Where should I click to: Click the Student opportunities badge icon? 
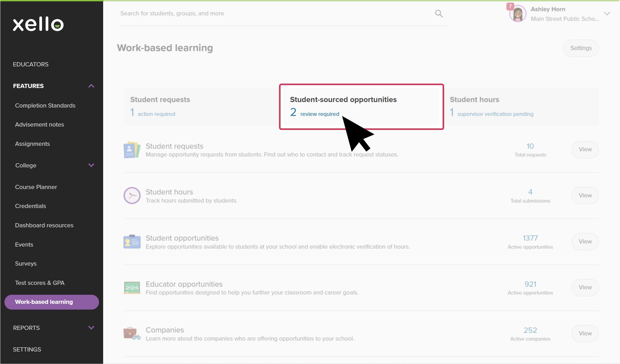pyautogui.click(x=132, y=242)
